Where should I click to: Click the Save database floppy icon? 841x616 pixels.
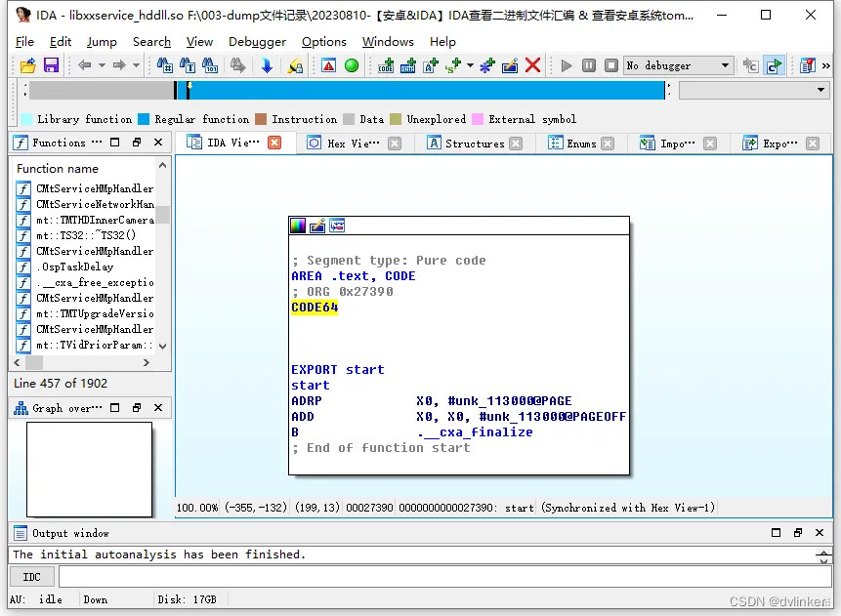[x=51, y=65]
